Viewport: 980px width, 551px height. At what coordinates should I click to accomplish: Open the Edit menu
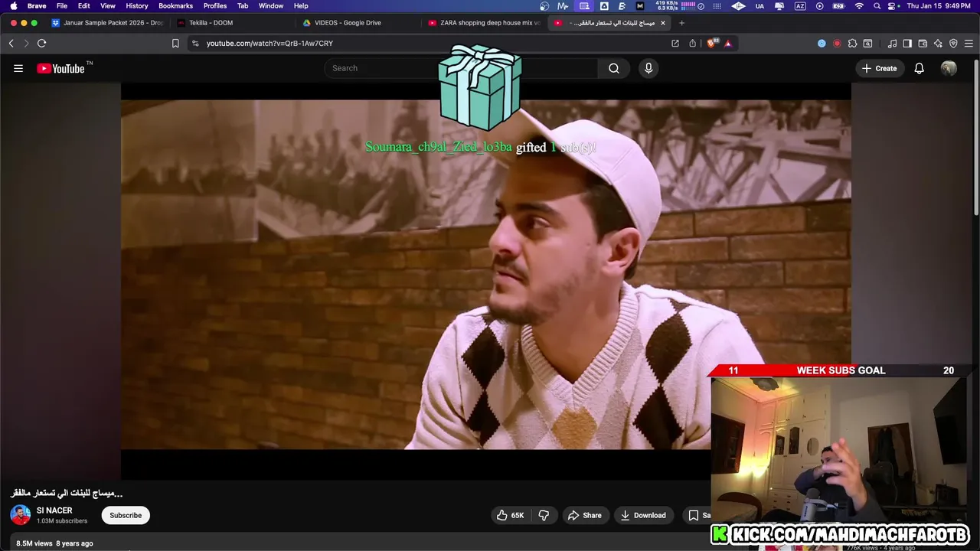tap(84, 5)
